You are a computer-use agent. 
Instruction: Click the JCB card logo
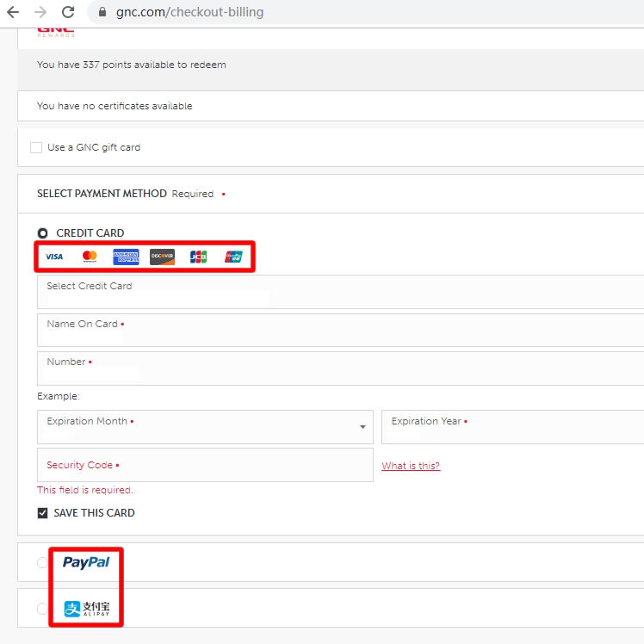198,257
